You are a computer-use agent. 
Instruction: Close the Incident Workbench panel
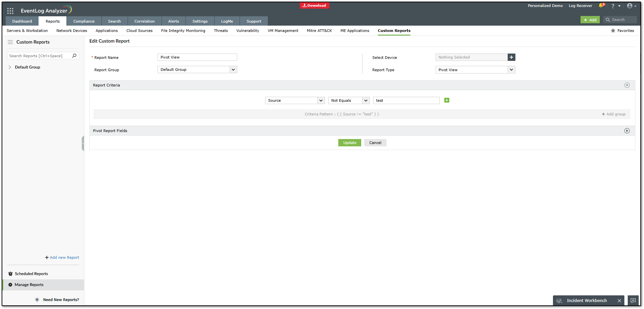point(619,301)
